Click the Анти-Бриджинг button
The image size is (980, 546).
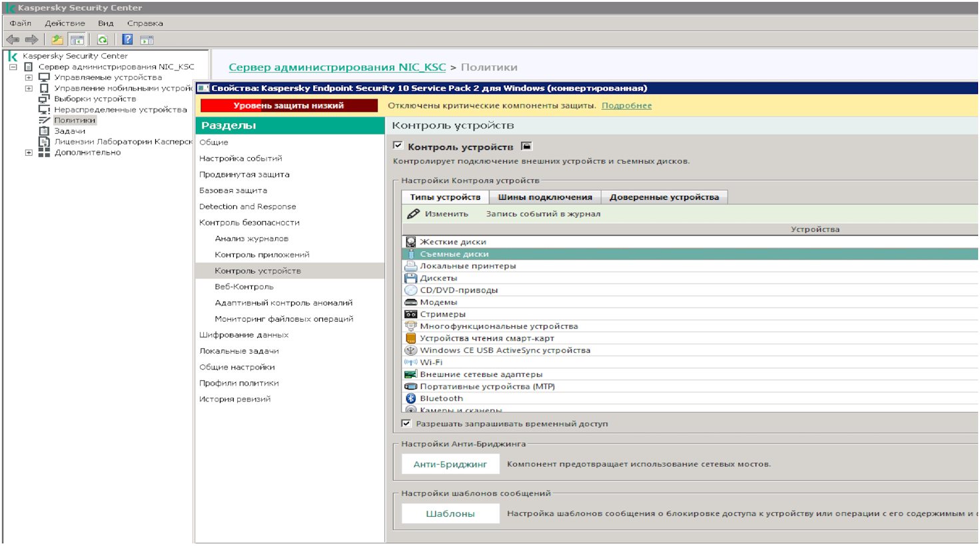(450, 464)
